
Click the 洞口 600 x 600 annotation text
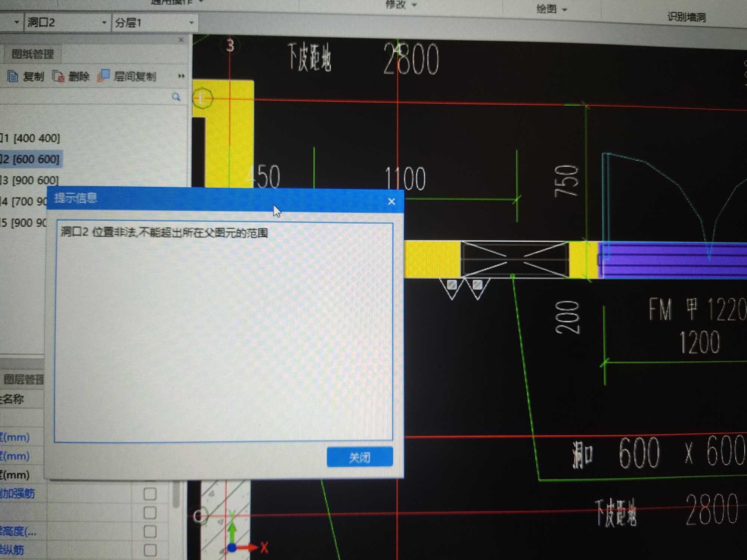tap(658, 453)
